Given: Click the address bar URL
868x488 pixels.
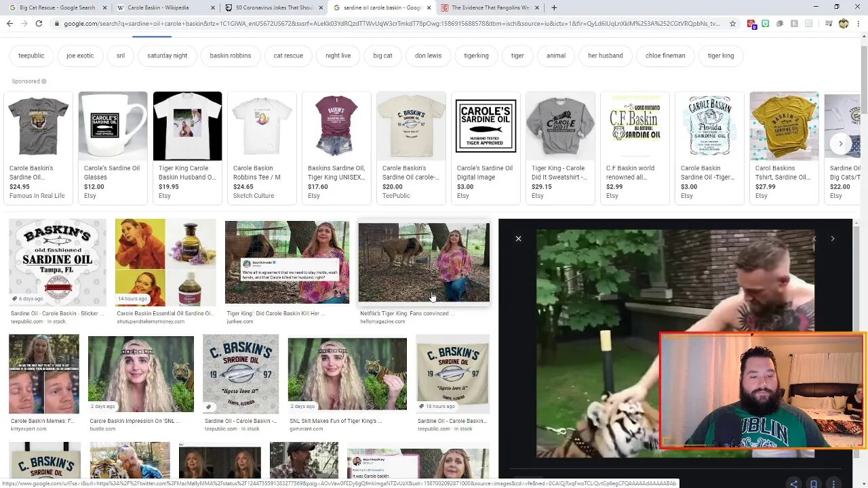Looking at the screenshot, I should point(392,23).
